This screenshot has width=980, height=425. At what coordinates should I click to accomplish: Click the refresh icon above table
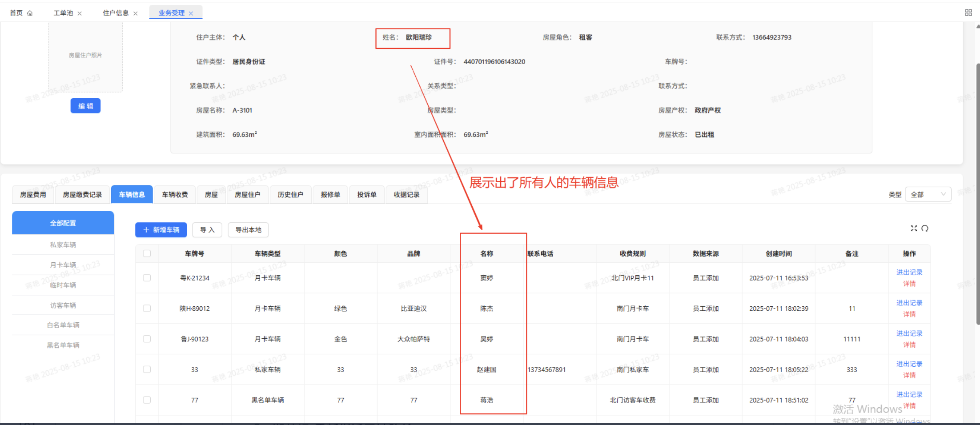925,228
